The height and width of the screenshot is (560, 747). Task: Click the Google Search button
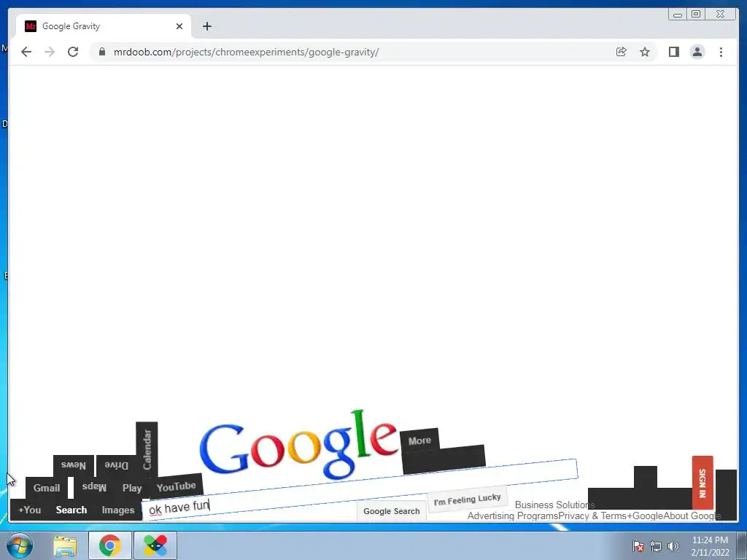392,511
